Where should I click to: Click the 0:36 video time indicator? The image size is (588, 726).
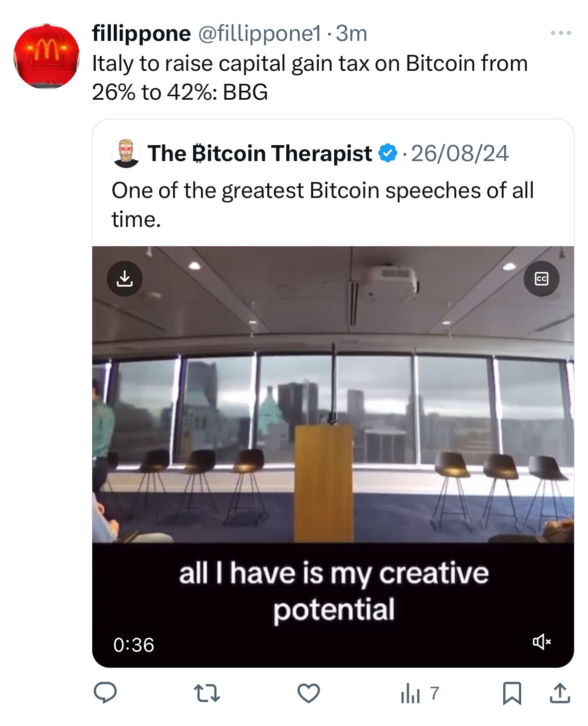pos(134,645)
